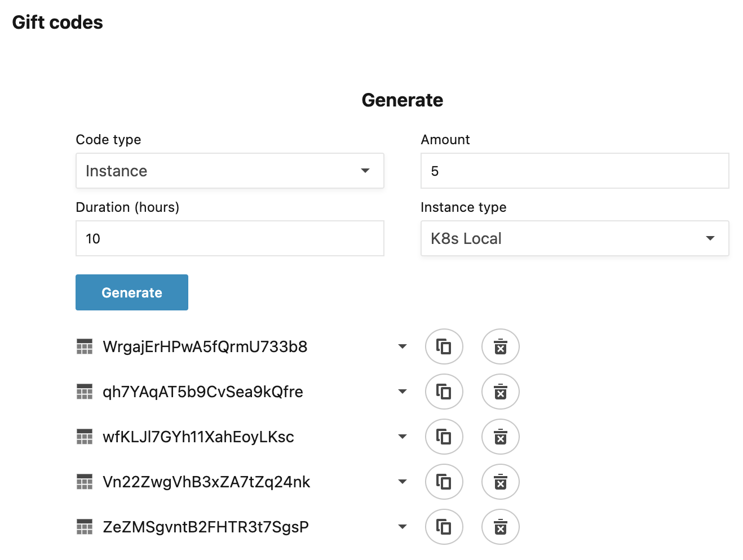Image resolution: width=743 pixels, height=560 pixels.
Task: Click the grid icon beside code Vn22ZwgVhB3xZA7tZq24nk
Action: [x=85, y=482]
